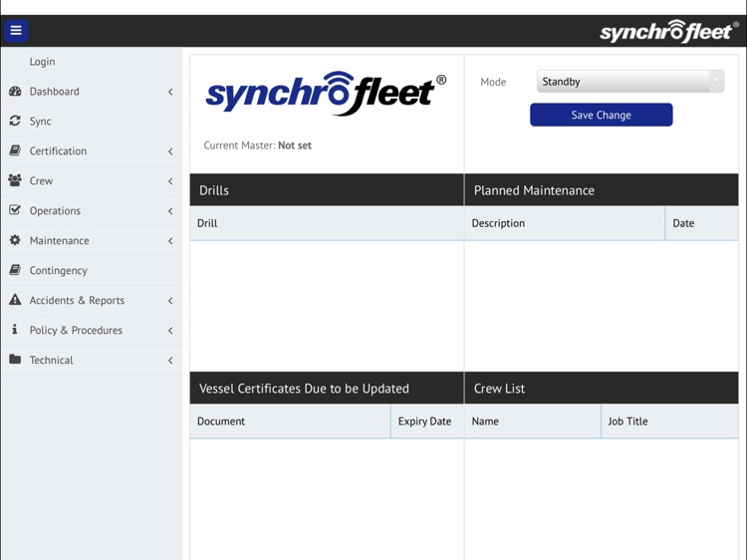Click the Job Title column header
The width and height of the screenshot is (747, 560).
point(670,421)
